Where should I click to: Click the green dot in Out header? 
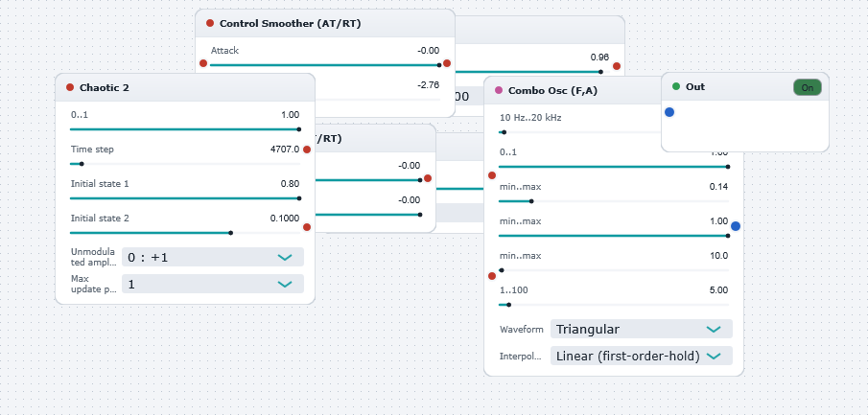[x=676, y=87]
